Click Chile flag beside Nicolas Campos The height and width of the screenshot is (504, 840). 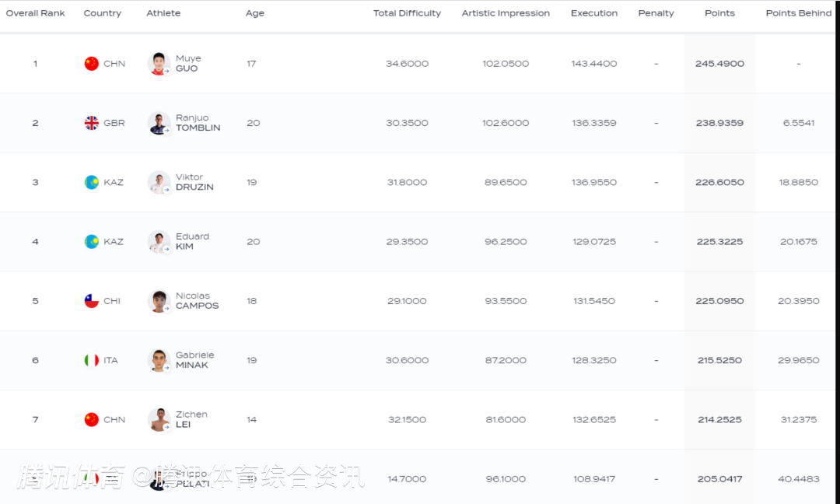coord(92,301)
